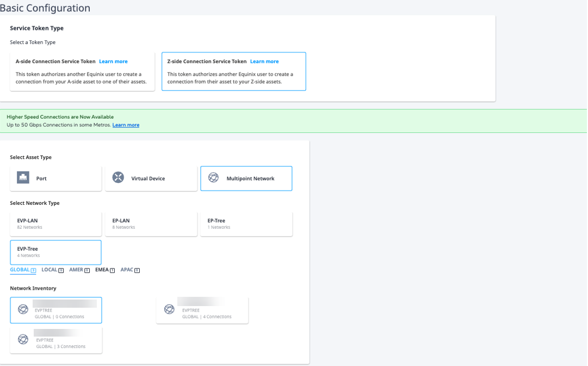Screen dimensions: 588x366
Task: Click the network icon beside '3 Connections'
Action: click(23, 339)
